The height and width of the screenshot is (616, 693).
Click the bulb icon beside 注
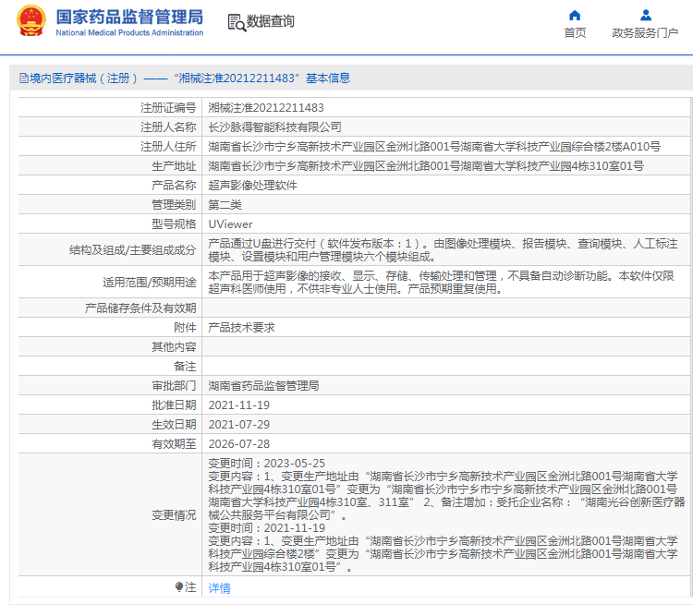tap(179, 586)
